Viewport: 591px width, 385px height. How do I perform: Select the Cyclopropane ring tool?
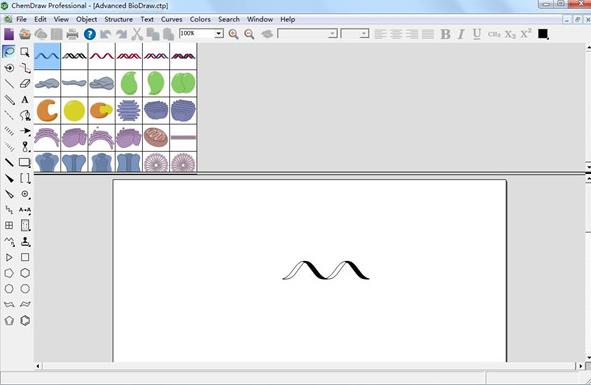[x=9, y=258]
